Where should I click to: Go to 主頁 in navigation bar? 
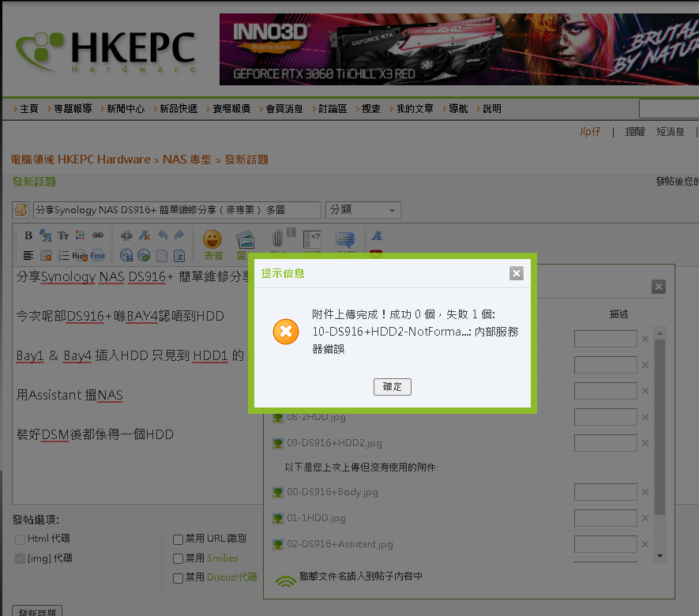point(29,109)
